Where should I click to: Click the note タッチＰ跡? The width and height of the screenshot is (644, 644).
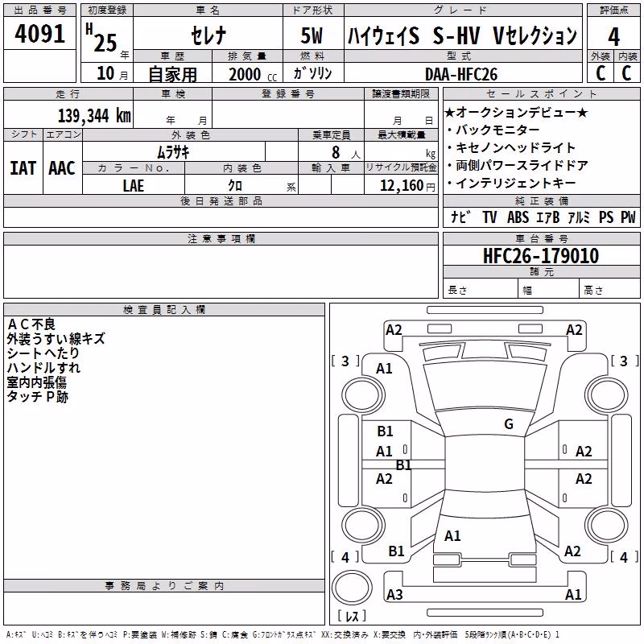point(37,397)
